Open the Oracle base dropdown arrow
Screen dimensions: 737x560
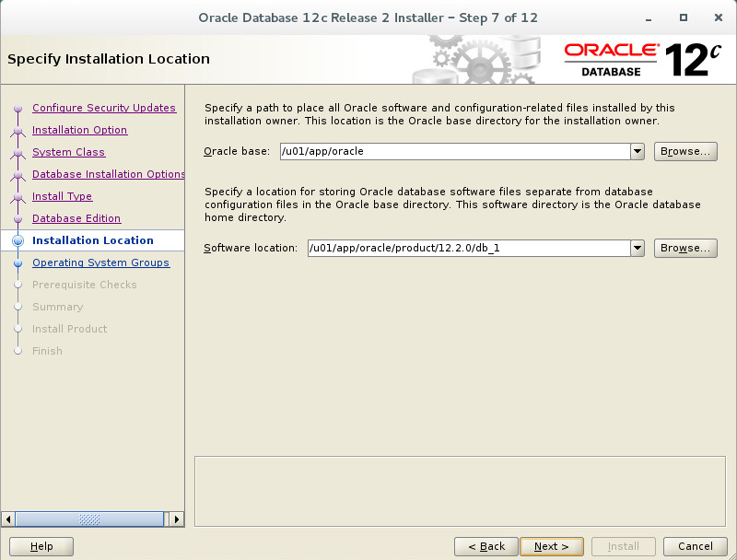(638, 151)
